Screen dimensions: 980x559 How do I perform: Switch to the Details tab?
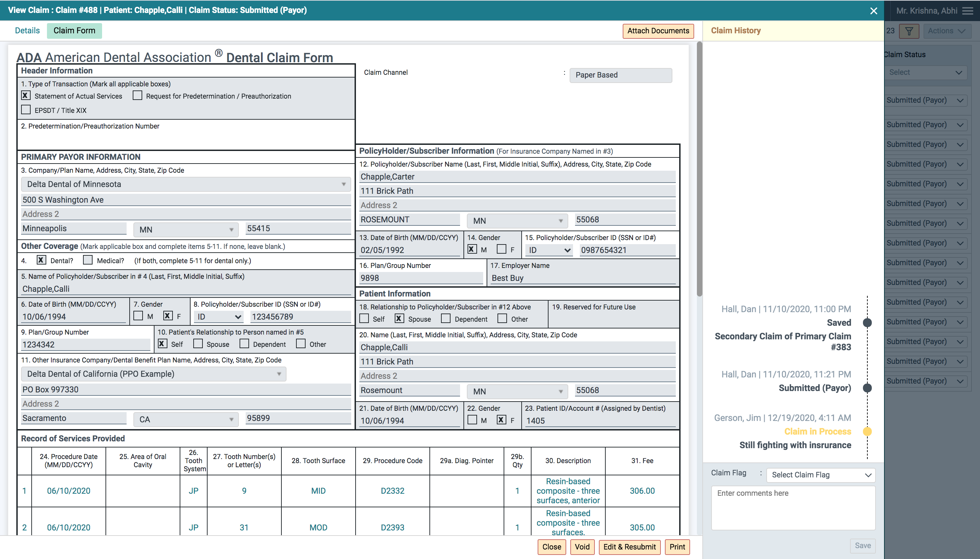point(27,30)
